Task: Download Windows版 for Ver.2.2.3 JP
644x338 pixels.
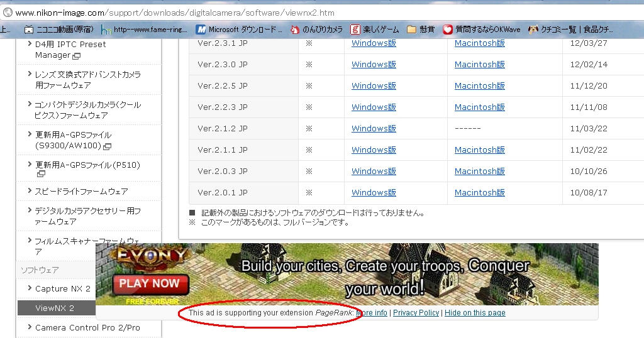Action: 374,107
